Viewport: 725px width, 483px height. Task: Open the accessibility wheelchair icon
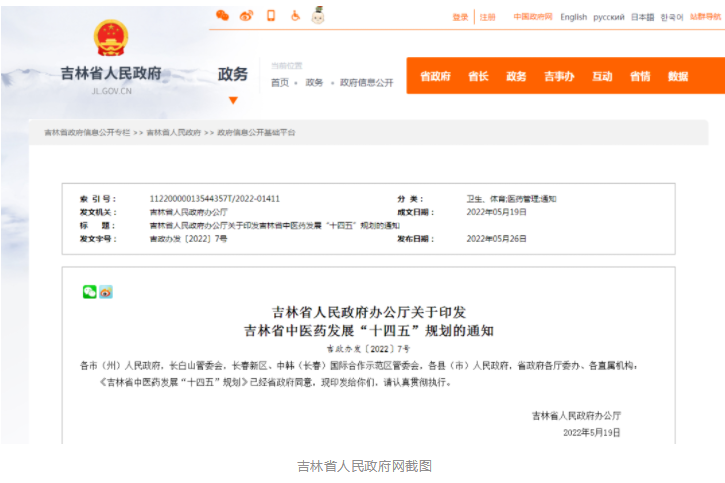click(x=295, y=15)
